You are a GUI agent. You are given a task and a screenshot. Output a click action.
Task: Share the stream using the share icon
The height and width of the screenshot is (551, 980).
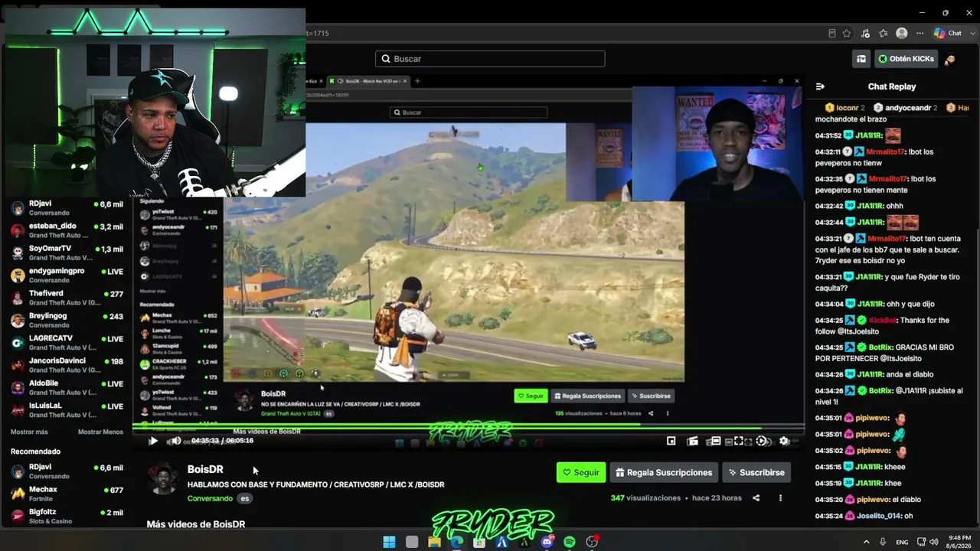pyautogui.click(x=756, y=498)
